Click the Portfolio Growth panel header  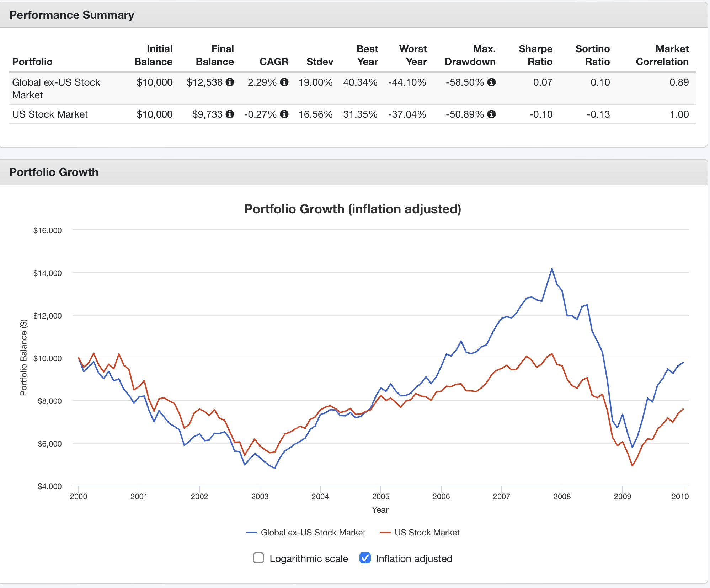point(54,172)
